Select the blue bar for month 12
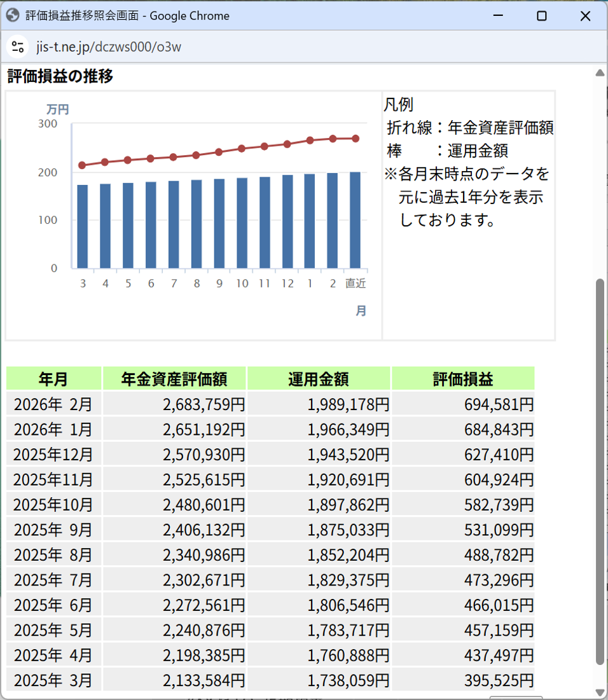 pyautogui.click(x=287, y=221)
